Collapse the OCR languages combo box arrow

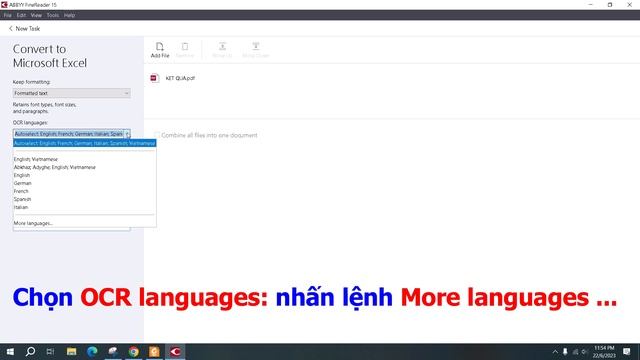click(127, 134)
